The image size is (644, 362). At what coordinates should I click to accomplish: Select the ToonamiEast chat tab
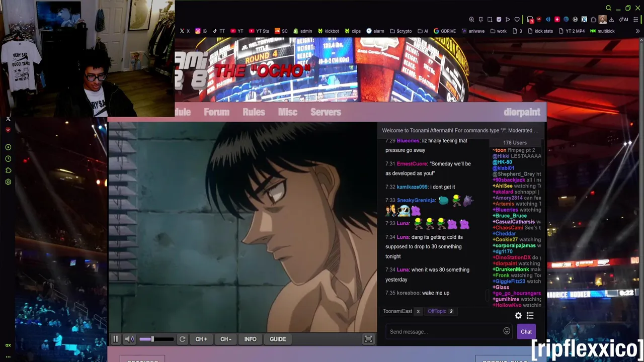point(397,311)
